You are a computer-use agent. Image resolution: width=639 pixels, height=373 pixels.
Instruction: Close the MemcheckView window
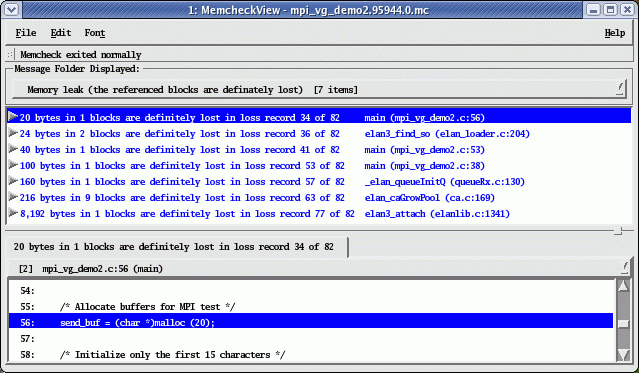[628, 9]
